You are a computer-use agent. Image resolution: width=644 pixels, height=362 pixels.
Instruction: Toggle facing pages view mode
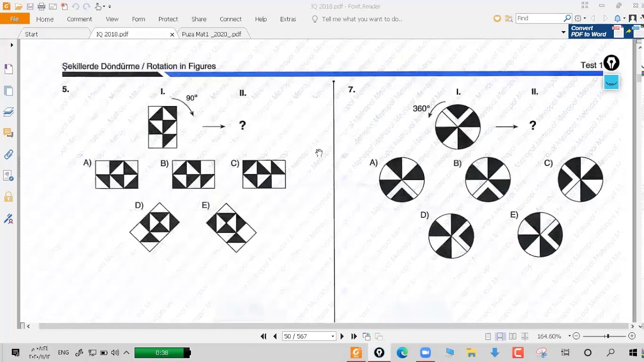512,336
